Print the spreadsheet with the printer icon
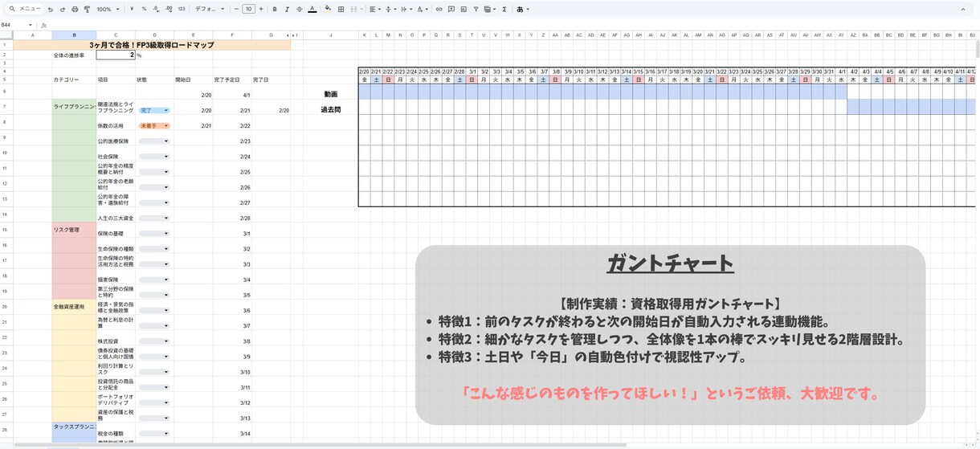Viewport: 980px width, 449px height. (75, 9)
